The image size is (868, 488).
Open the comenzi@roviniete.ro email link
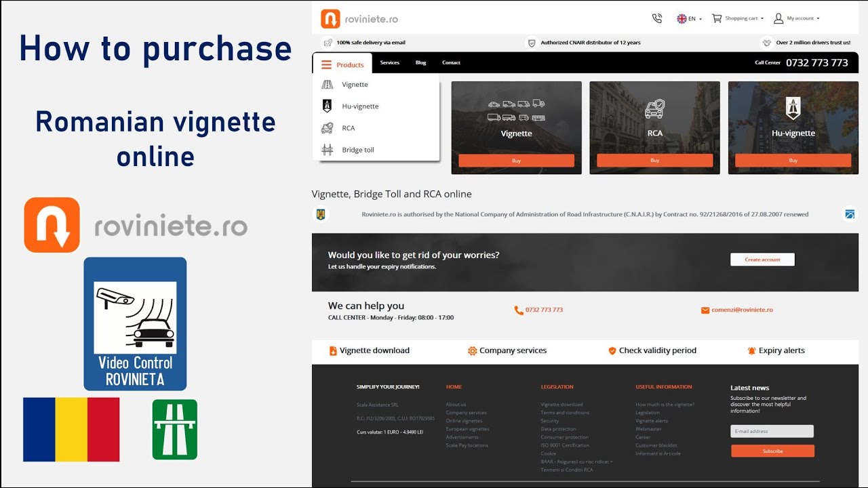742,310
